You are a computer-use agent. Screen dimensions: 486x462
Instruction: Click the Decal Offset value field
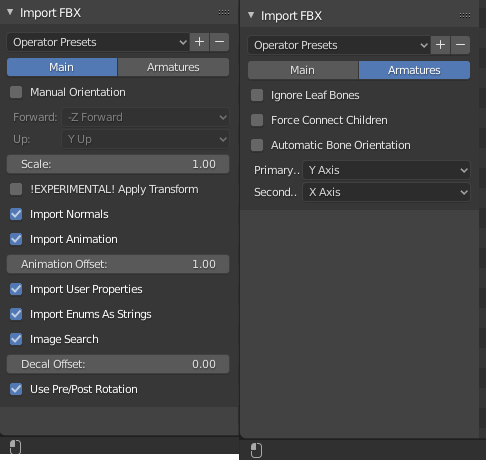[x=118, y=364]
